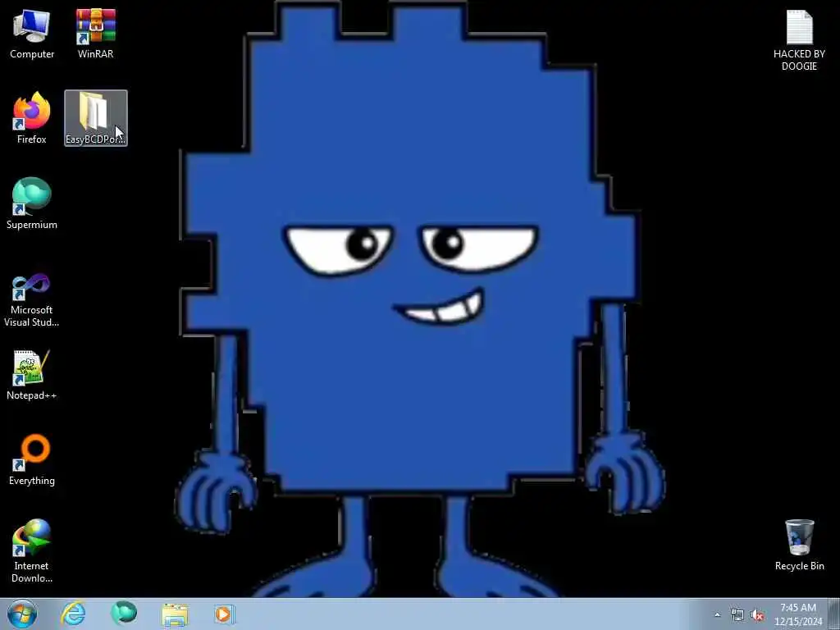Show hidden system tray icons
The width and height of the screenshot is (840, 630).
coord(717,614)
